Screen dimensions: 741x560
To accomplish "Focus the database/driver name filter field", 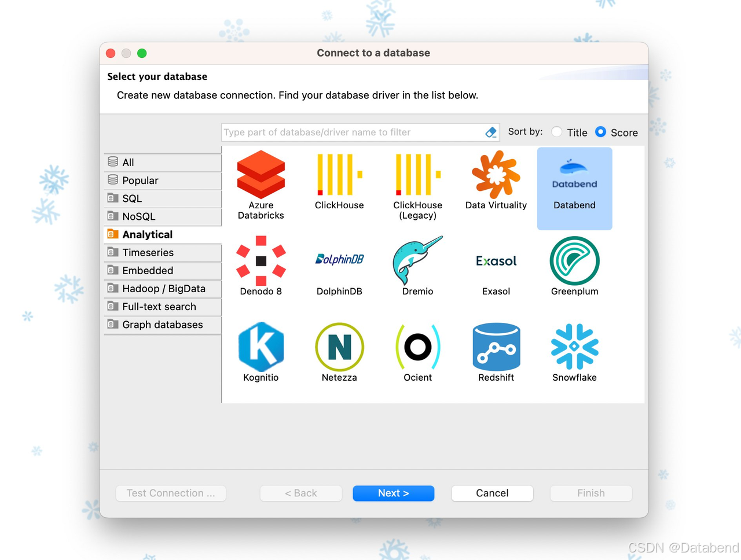I will coord(360,132).
